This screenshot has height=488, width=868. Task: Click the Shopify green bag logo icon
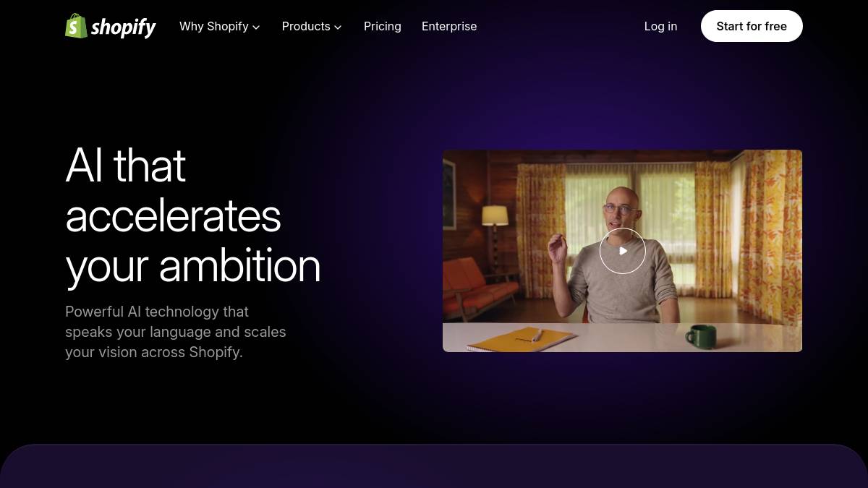click(x=76, y=26)
